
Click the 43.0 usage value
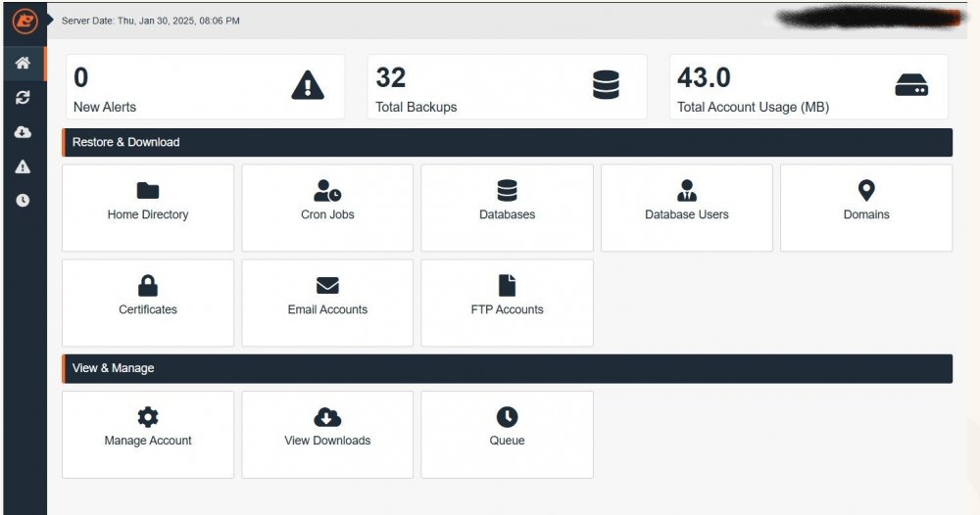click(704, 78)
